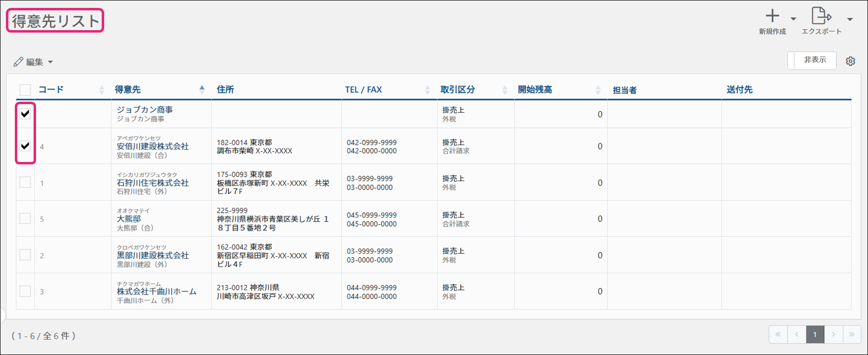
Task: Click the 新規作成 plus icon
Action: [x=772, y=16]
